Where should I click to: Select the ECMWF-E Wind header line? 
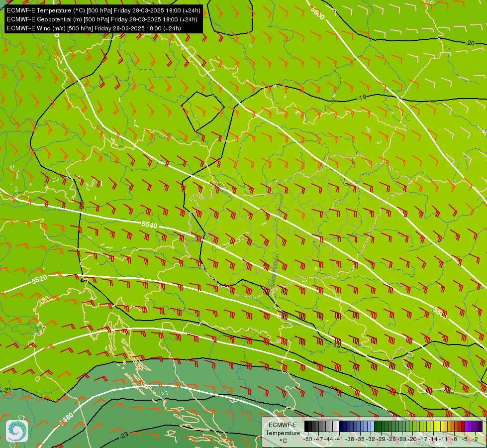pos(94,28)
